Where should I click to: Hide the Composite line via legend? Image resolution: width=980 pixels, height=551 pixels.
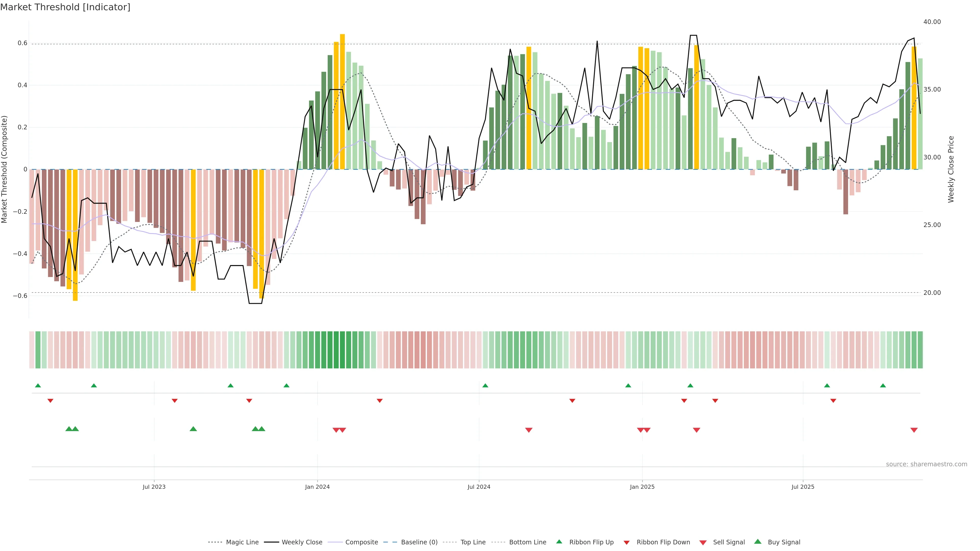click(x=361, y=542)
